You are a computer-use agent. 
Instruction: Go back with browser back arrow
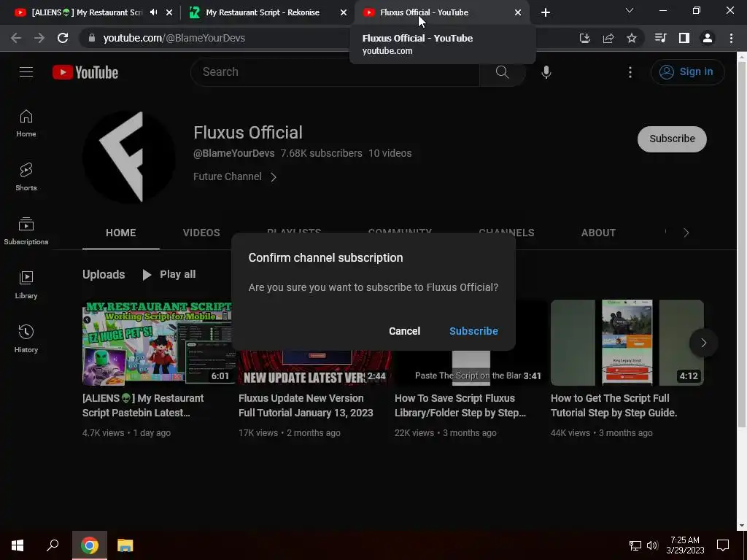(16, 38)
